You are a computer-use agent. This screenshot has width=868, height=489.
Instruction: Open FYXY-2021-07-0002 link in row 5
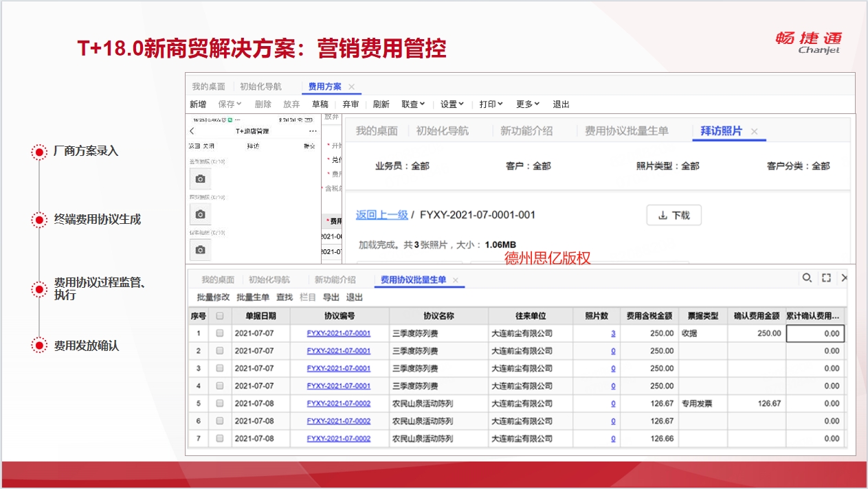[x=339, y=403]
